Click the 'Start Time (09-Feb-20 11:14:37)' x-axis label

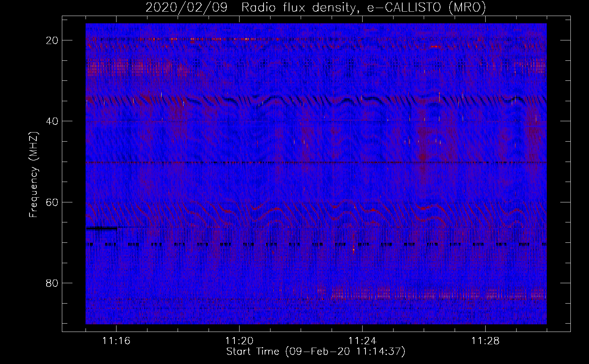(x=316, y=352)
